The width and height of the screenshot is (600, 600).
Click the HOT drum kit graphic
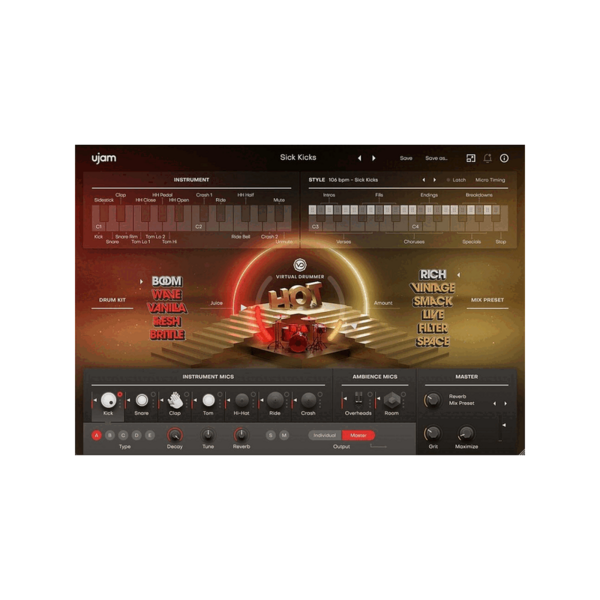[295, 296]
